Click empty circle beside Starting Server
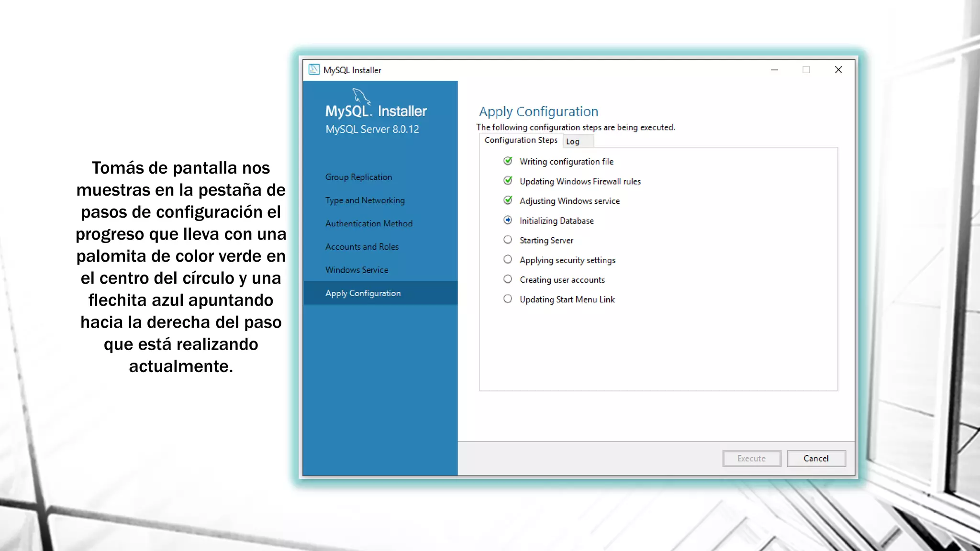 click(x=508, y=240)
